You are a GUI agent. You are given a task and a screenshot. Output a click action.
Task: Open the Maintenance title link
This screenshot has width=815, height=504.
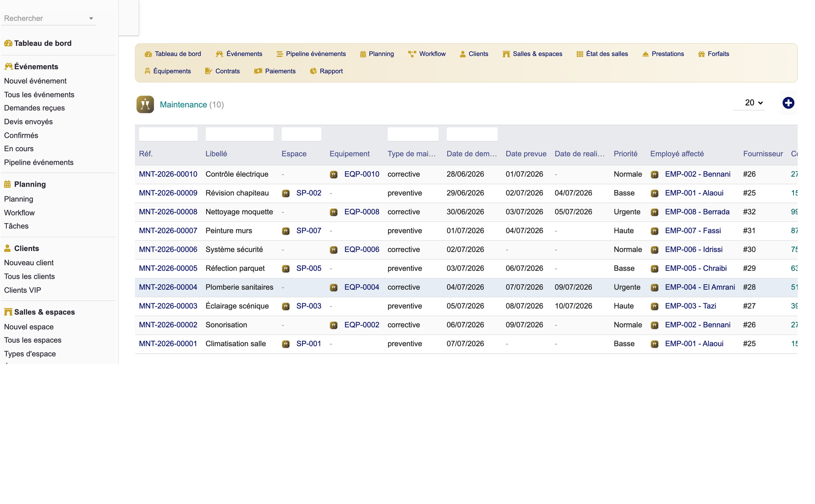click(x=183, y=105)
